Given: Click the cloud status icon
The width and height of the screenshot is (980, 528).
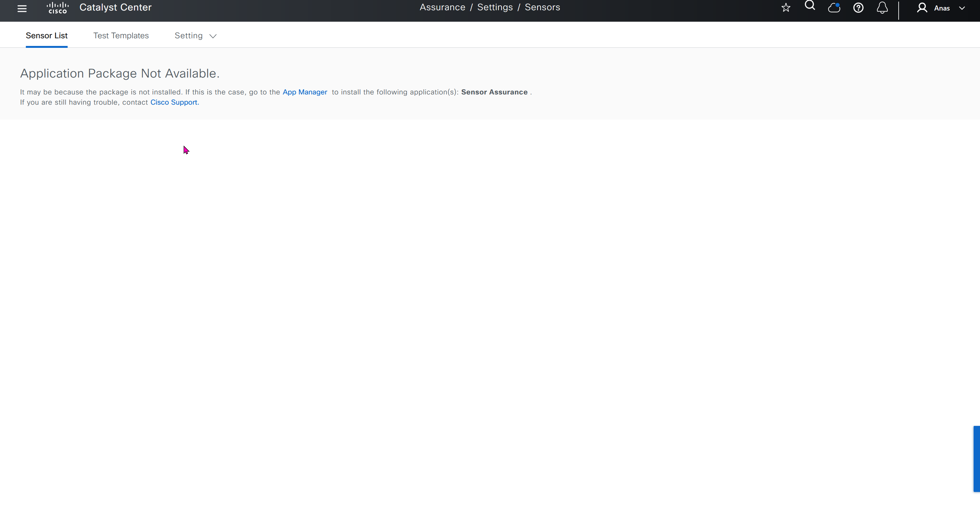Looking at the screenshot, I should point(834,8).
